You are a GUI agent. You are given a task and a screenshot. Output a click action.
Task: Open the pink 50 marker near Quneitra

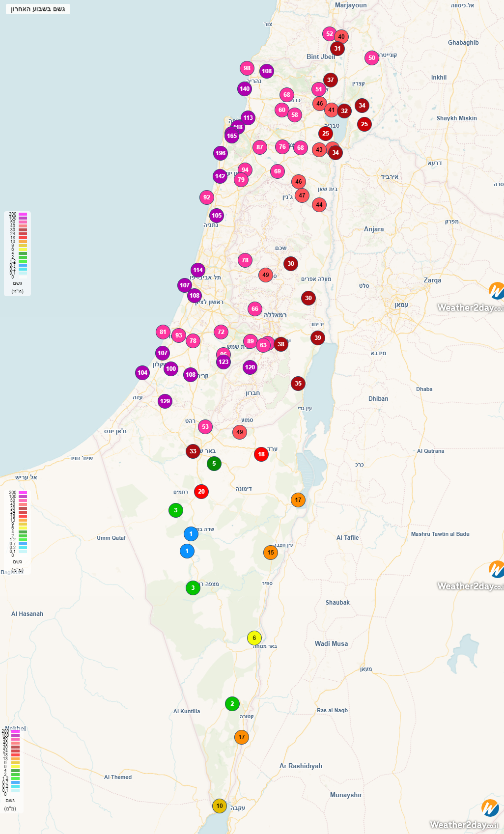pyautogui.click(x=372, y=58)
